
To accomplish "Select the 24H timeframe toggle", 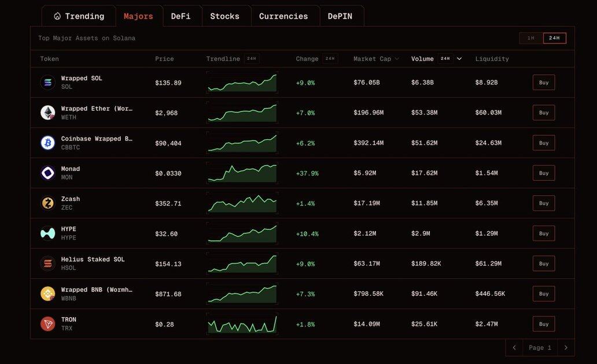I will [x=554, y=38].
